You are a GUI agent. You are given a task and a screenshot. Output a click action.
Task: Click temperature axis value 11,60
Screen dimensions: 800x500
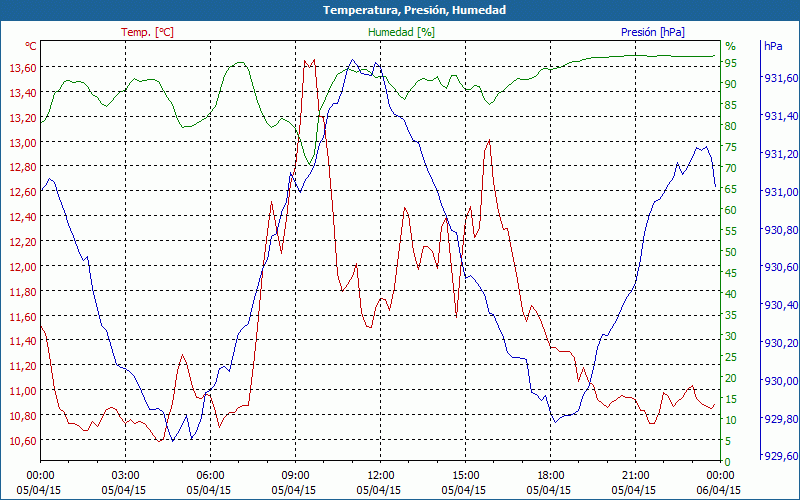23,316
